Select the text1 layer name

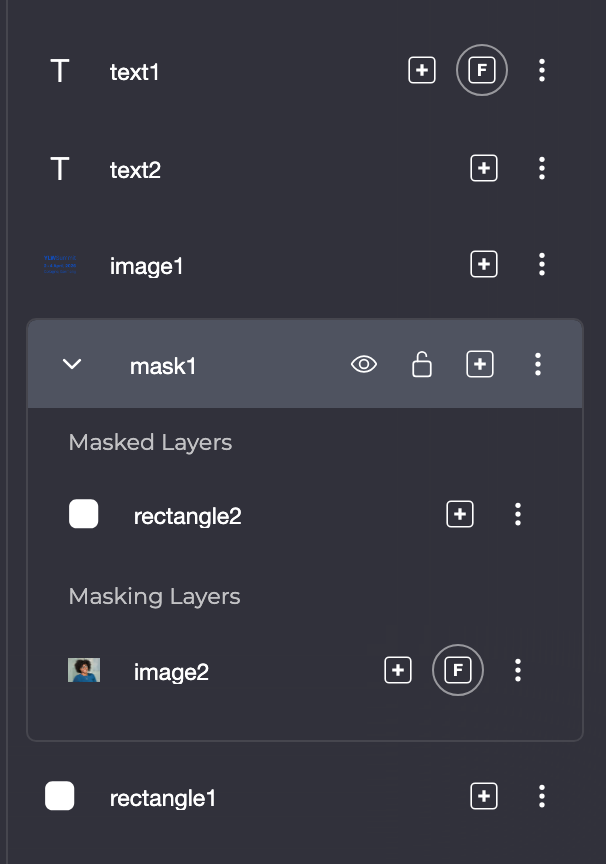point(134,72)
